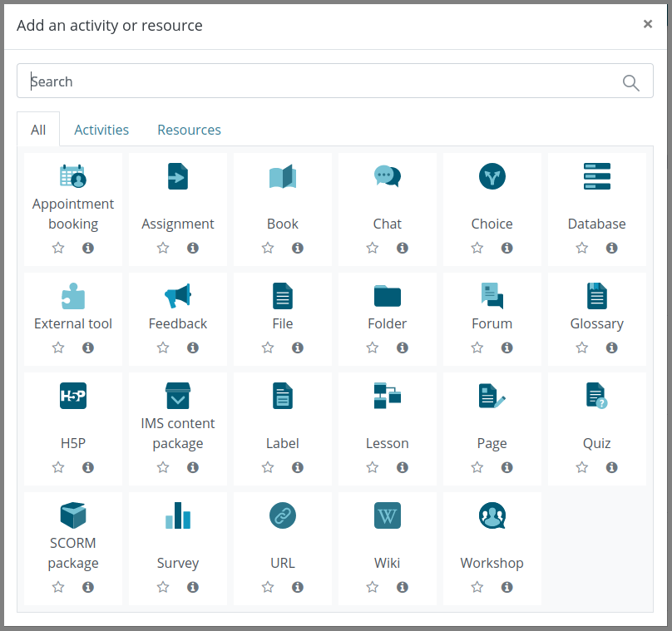Show info about the Chat activity

[x=403, y=248]
